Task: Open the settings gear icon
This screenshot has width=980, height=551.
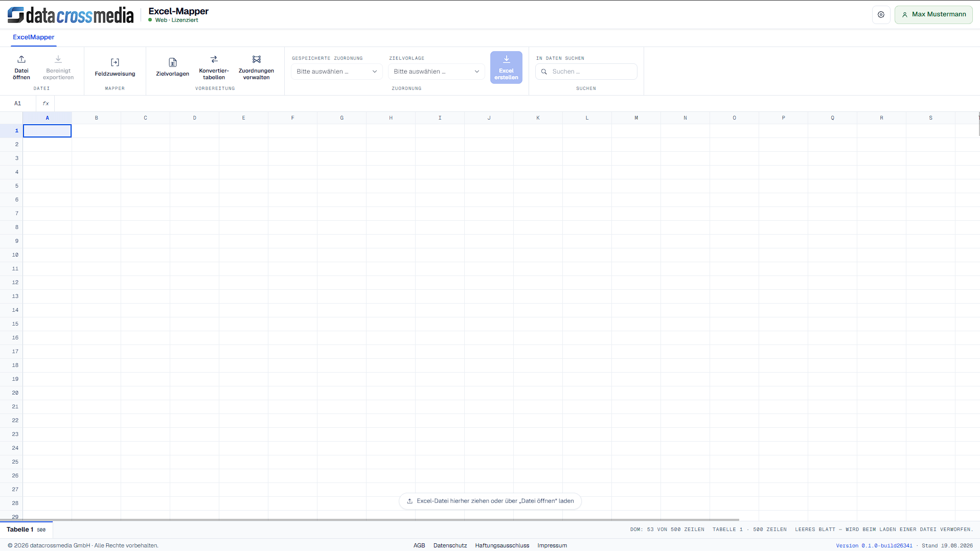Action: point(881,15)
